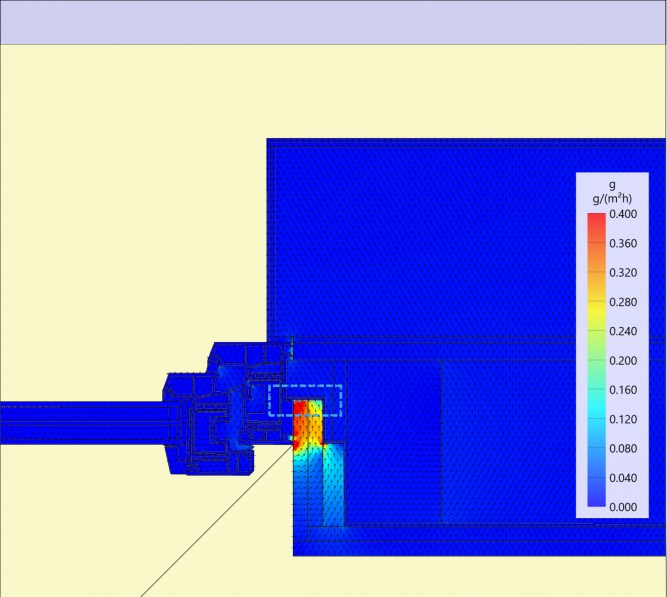Viewport: 667px width, 597px height.
Task: Click the g/(m²h) unit label in legend
Action: pyautogui.click(x=612, y=199)
